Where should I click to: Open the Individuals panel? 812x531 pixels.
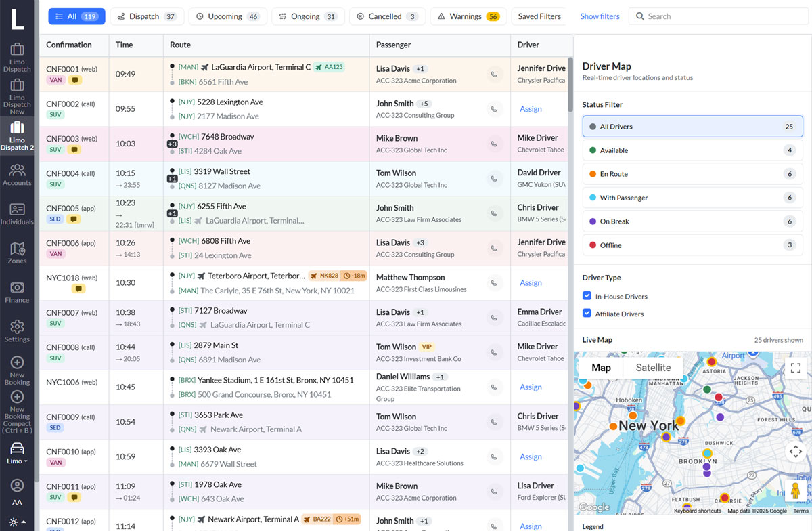click(17, 213)
